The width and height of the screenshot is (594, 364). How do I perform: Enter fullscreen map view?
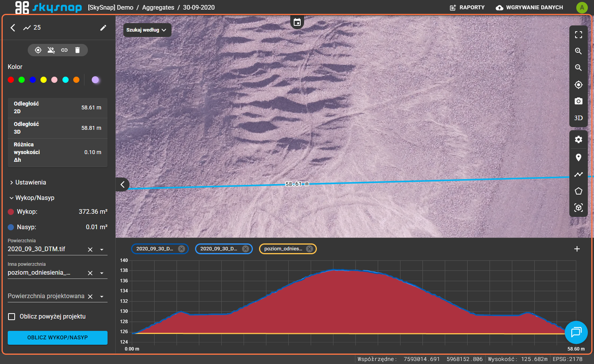click(578, 35)
